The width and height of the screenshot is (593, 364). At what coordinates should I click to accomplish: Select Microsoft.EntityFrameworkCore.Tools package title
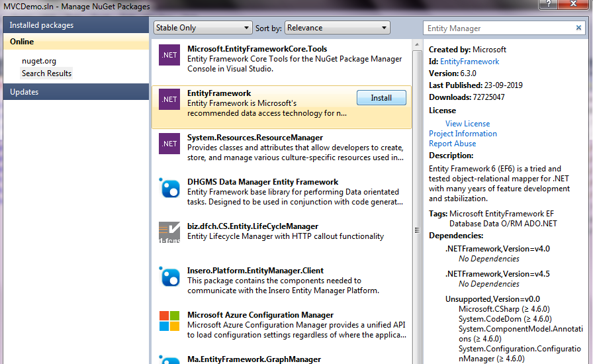[x=257, y=49]
